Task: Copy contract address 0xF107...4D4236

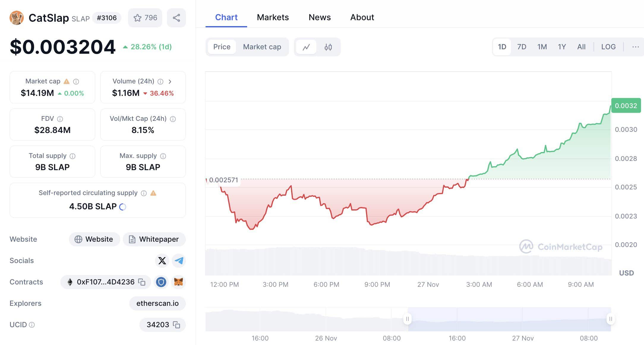Action: [142, 282]
